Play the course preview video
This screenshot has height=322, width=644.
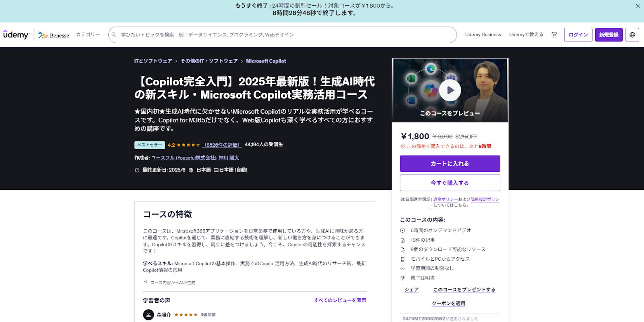[450, 90]
